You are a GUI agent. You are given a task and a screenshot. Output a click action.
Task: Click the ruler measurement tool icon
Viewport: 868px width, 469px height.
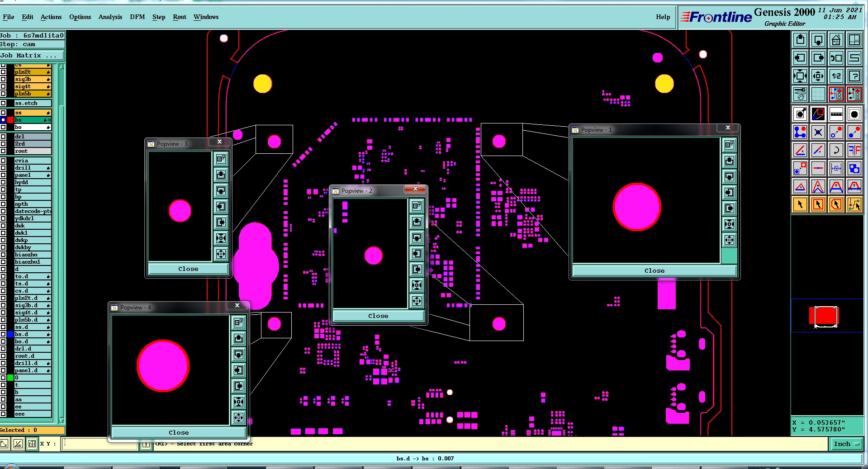[836, 114]
